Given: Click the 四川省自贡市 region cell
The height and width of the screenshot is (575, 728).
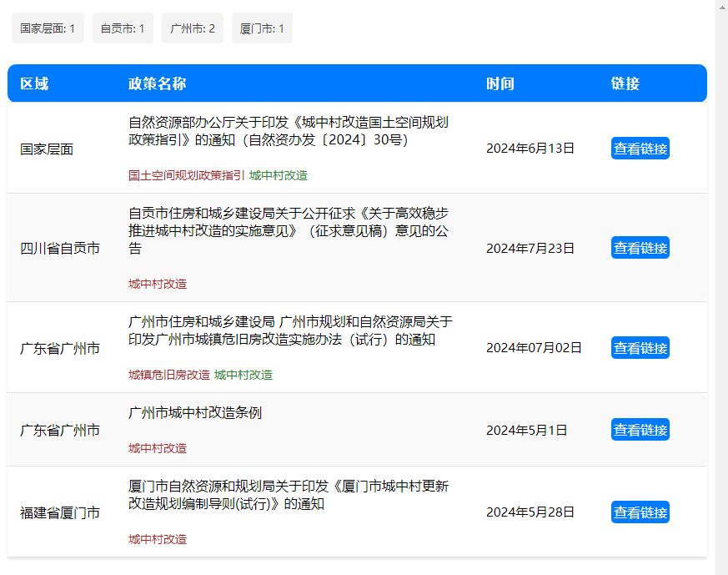Looking at the screenshot, I should click(x=60, y=249).
